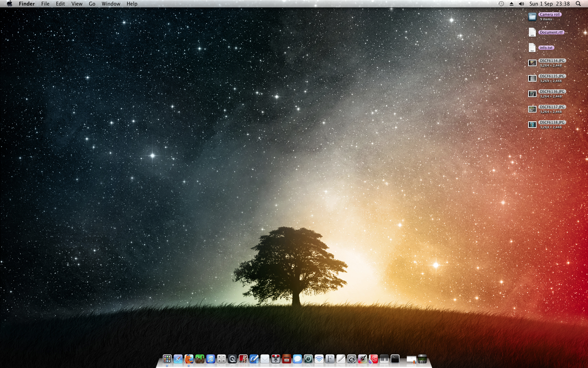
Task: Open Time Machine in the Dock
Action: [308, 359]
